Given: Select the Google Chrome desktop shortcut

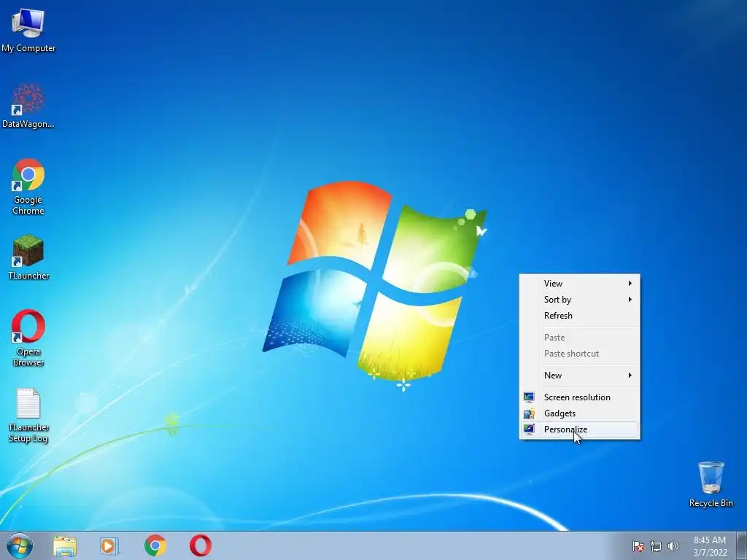Looking at the screenshot, I should click(x=28, y=187).
